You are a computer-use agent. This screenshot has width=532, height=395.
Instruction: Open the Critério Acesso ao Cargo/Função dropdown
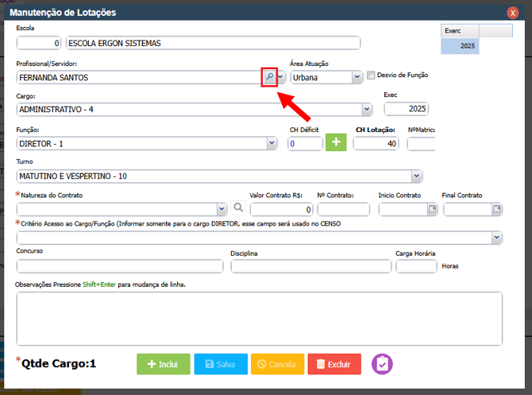(497, 237)
